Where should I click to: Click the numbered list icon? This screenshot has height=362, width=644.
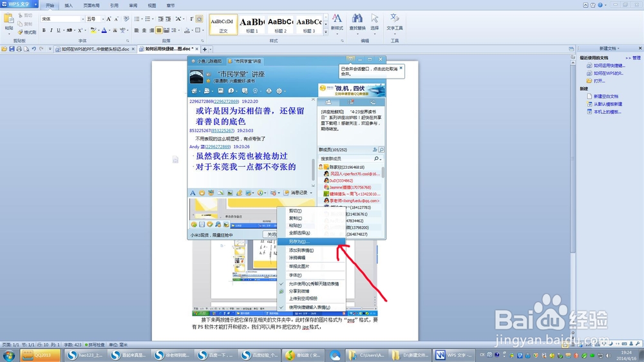[x=148, y=19]
